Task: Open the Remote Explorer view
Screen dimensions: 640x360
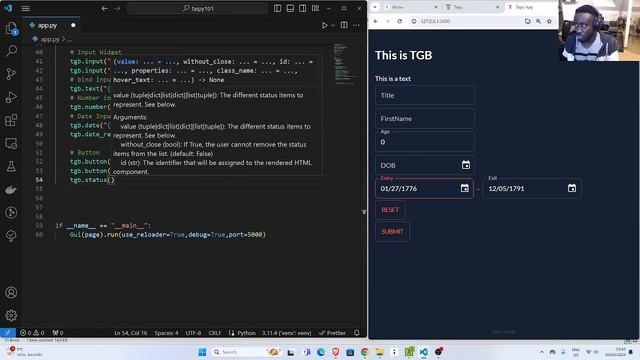Action: [11, 143]
